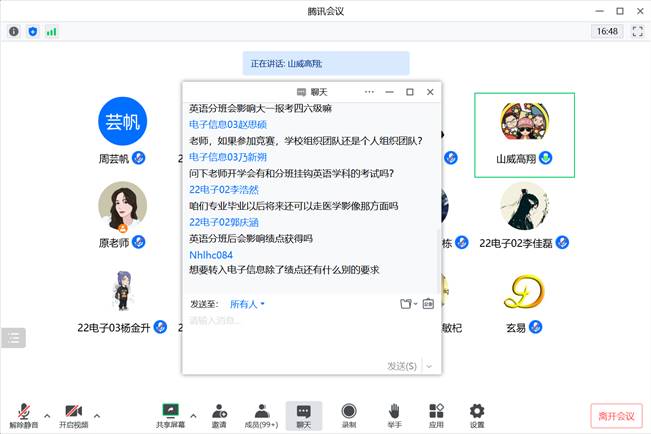
Task: Open the blue security shield icon
Action: pyautogui.click(x=32, y=31)
